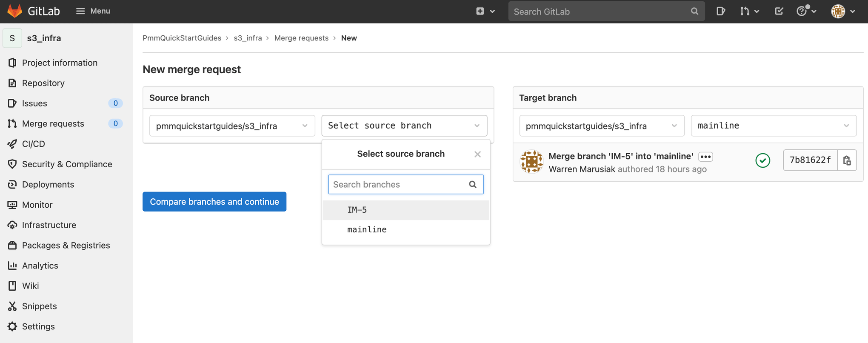Image resolution: width=868 pixels, height=343 pixels.
Task: Click the create new plus icon
Action: pos(485,11)
